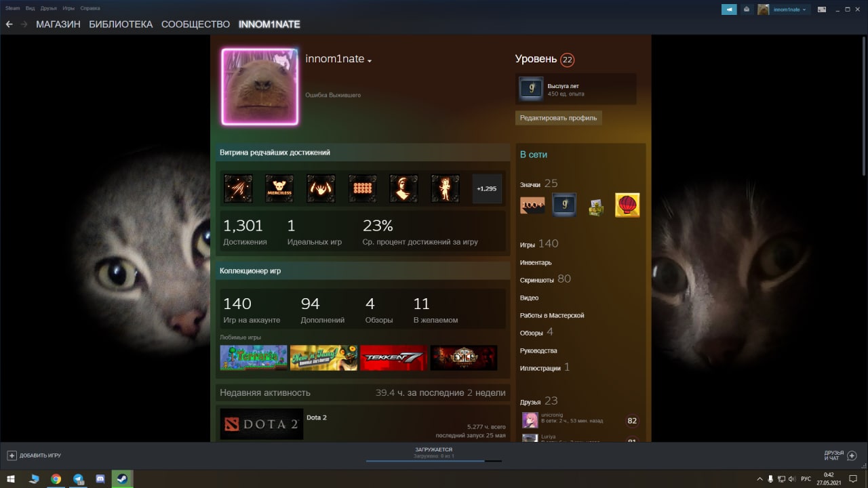The width and height of the screenshot is (868, 488).
Task: Open Работы в Мастерской link
Action: click(x=552, y=316)
